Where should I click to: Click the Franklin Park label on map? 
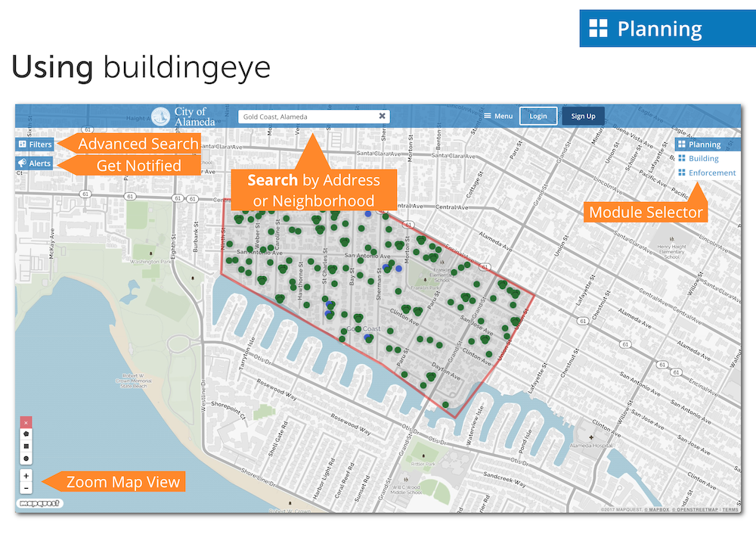(425, 288)
